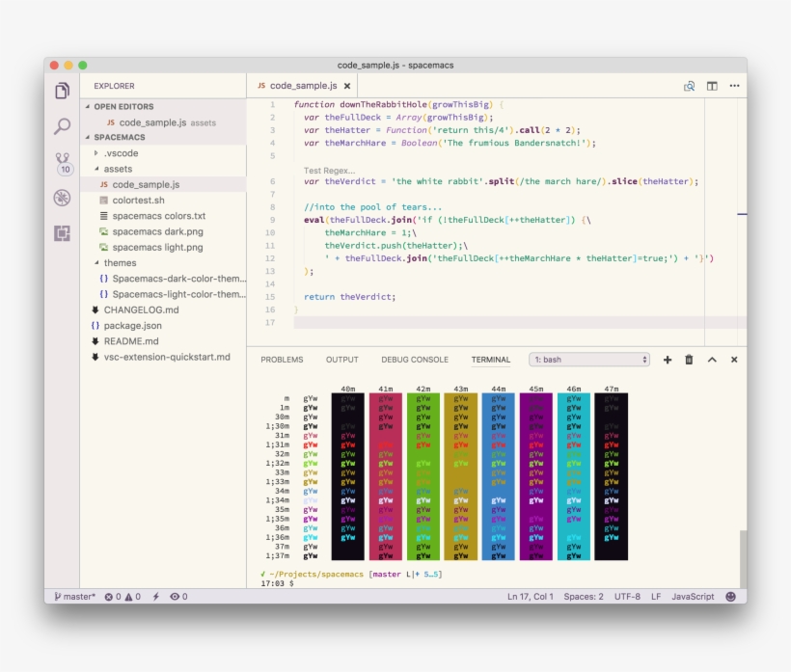
Task: Collapse the themes folder
Action: click(98, 262)
